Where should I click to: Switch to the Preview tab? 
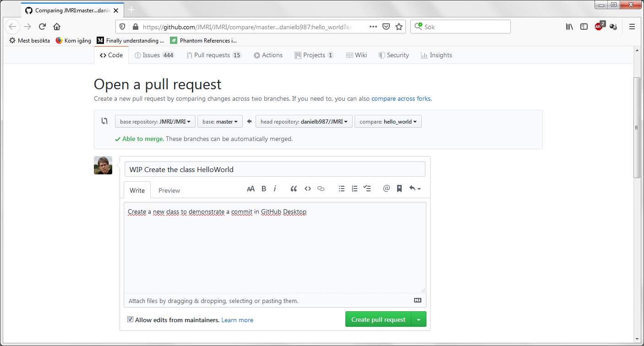(x=169, y=190)
